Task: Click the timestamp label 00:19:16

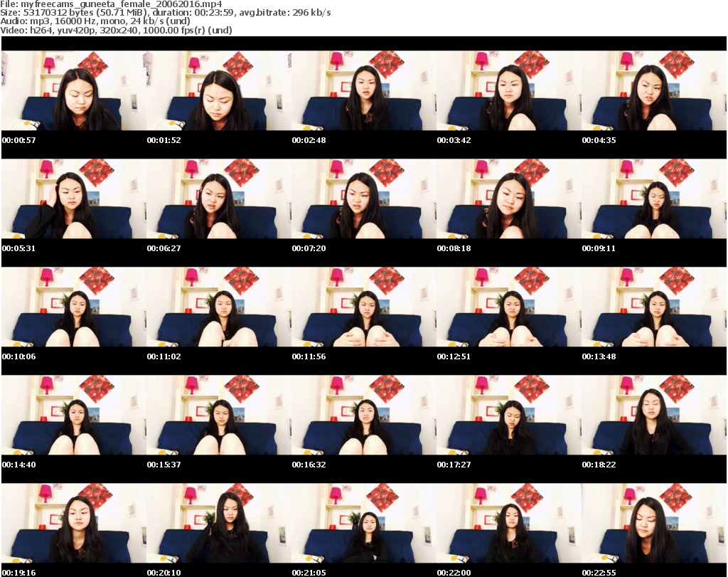Action: pos(19,573)
